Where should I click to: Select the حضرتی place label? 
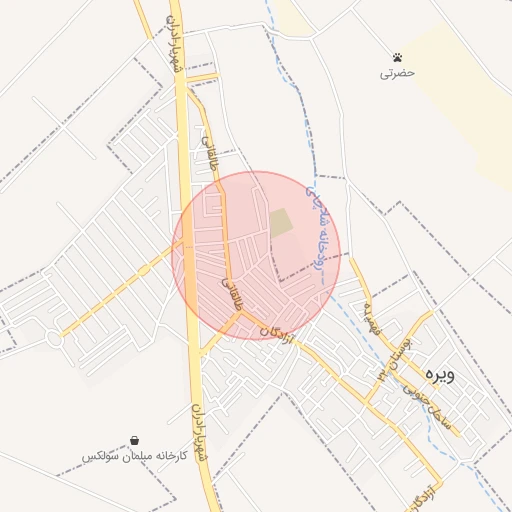398,73
